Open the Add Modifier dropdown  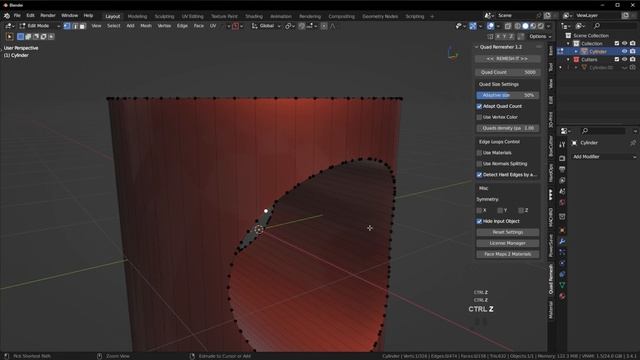point(604,157)
